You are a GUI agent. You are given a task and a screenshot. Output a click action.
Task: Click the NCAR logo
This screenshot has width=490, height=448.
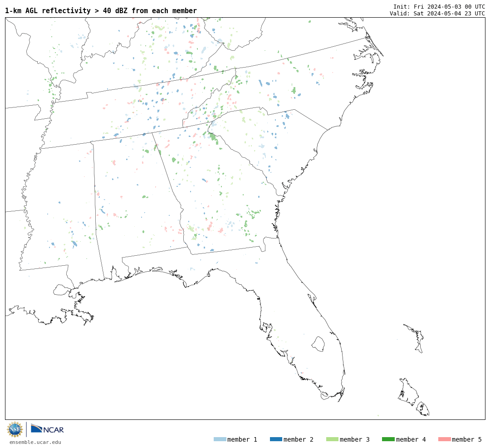tap(47, 429)
